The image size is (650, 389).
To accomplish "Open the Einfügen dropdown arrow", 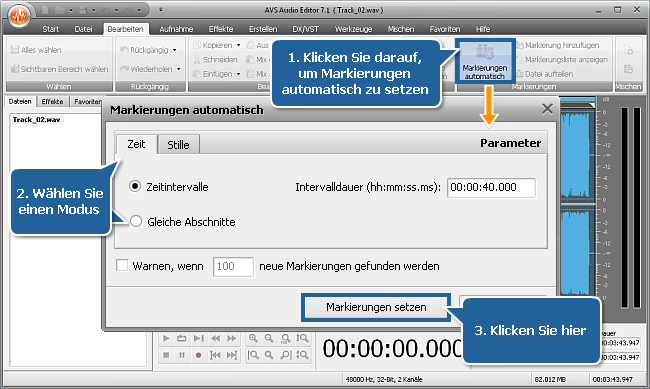I will point(238,74).
